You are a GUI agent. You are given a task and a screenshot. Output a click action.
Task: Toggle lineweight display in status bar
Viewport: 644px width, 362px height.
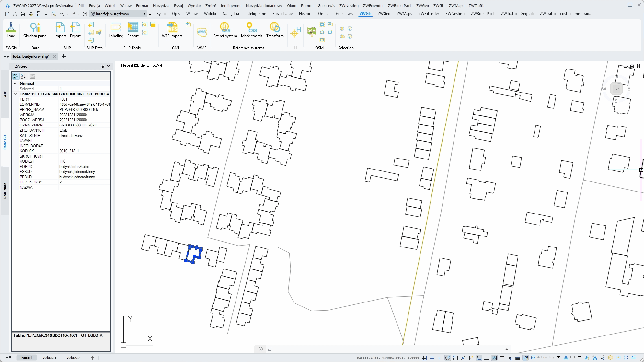(x=487, y=358)
